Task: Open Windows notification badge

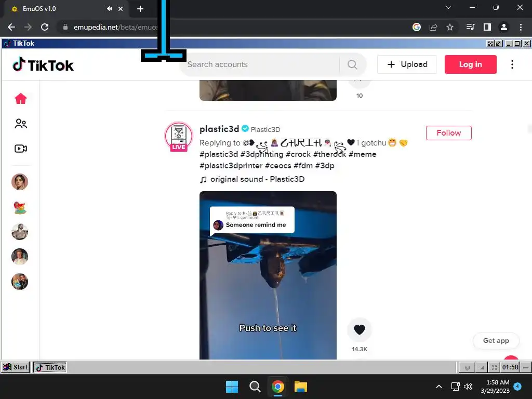Action: pyautogui.click(x=517, y=386)
